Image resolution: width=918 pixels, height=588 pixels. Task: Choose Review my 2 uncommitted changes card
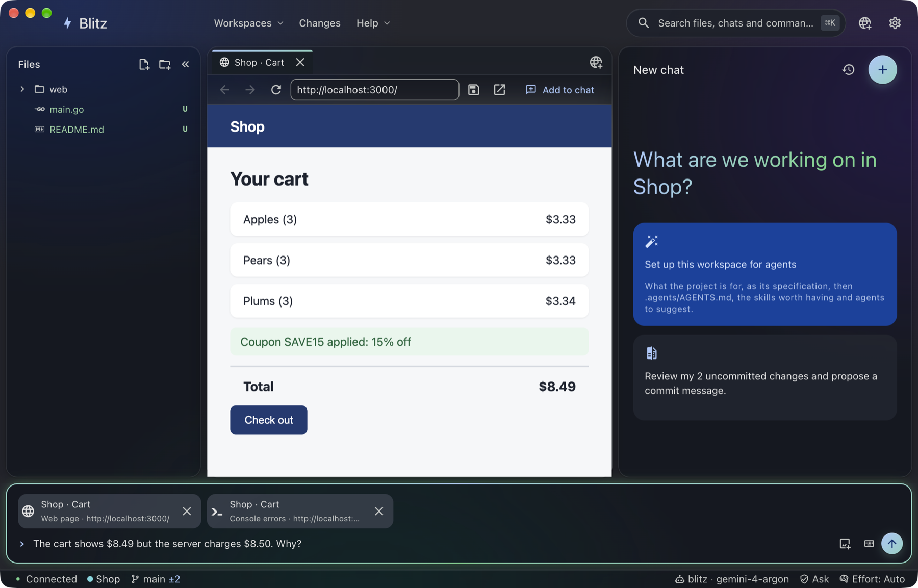(764, 377)
